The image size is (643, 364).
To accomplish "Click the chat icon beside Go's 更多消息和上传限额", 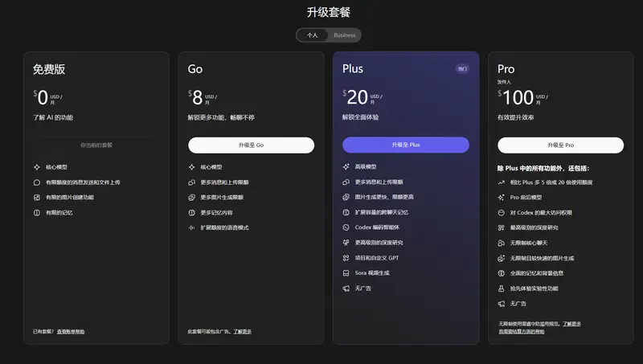I will (191, 182).
